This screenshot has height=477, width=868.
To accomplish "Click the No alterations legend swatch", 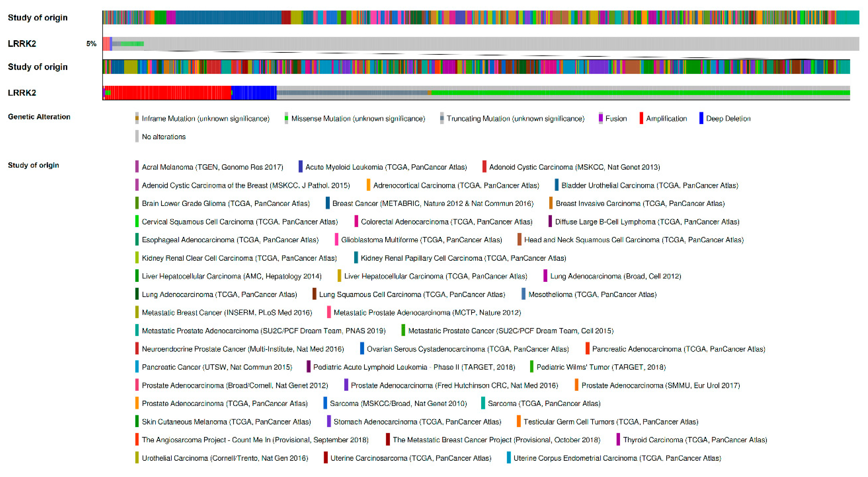I will point(137,137).
